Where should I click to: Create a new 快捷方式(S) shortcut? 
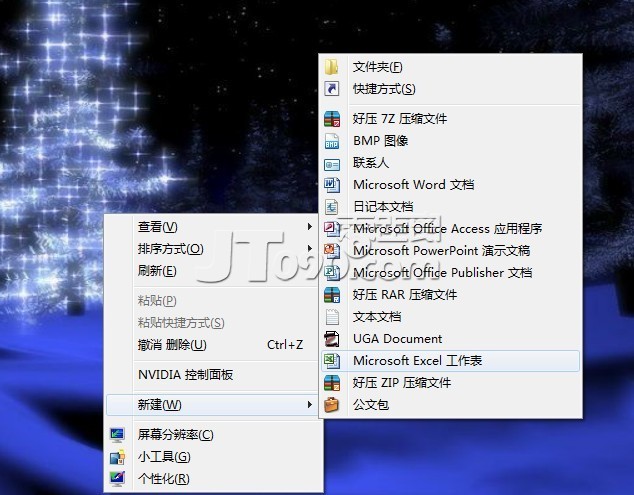[450, 89]
